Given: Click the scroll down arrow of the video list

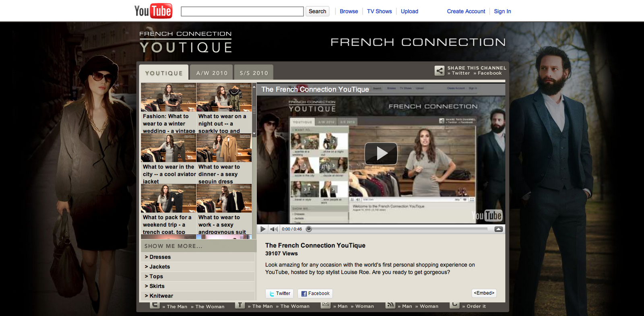Looking at the screenshot, I should coord(254,134).
